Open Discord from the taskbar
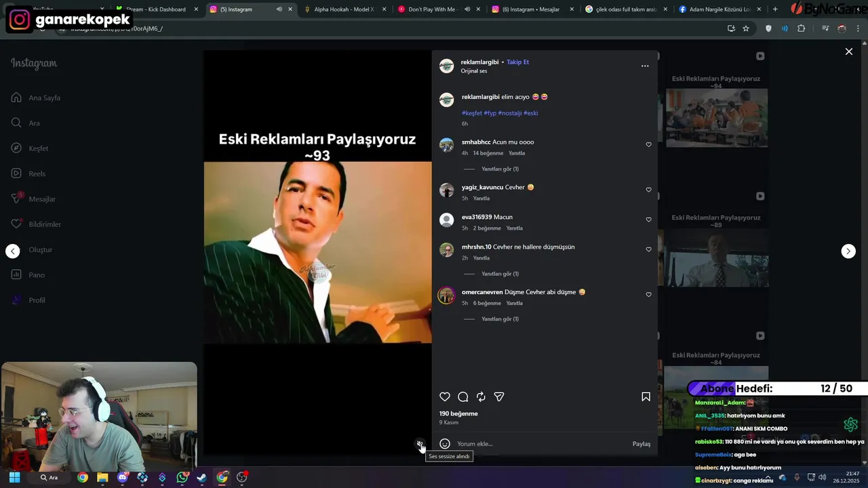This screenshot has width=868, height=488. [122, 477]
